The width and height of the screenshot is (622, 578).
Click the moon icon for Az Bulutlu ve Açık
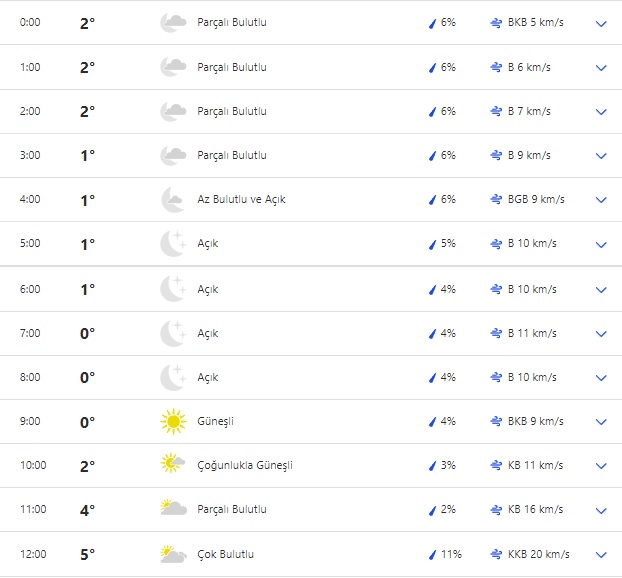click(173, 200)
